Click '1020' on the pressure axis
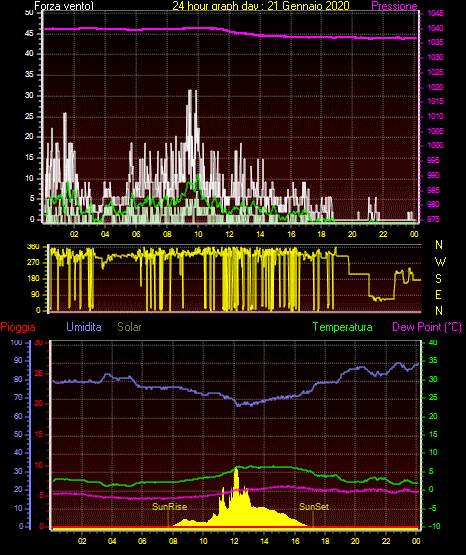The image size is (466, 555). 435,87
